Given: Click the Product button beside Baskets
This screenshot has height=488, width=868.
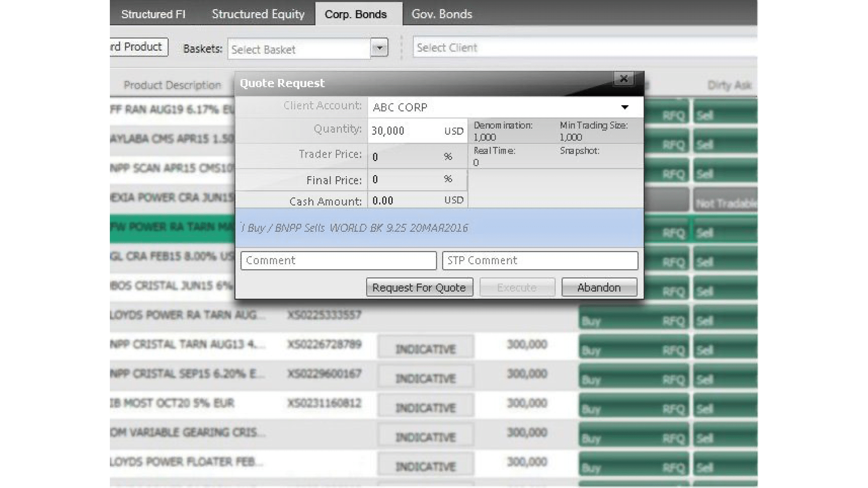Looking at the screenshot, I should [x=138, y=47].
